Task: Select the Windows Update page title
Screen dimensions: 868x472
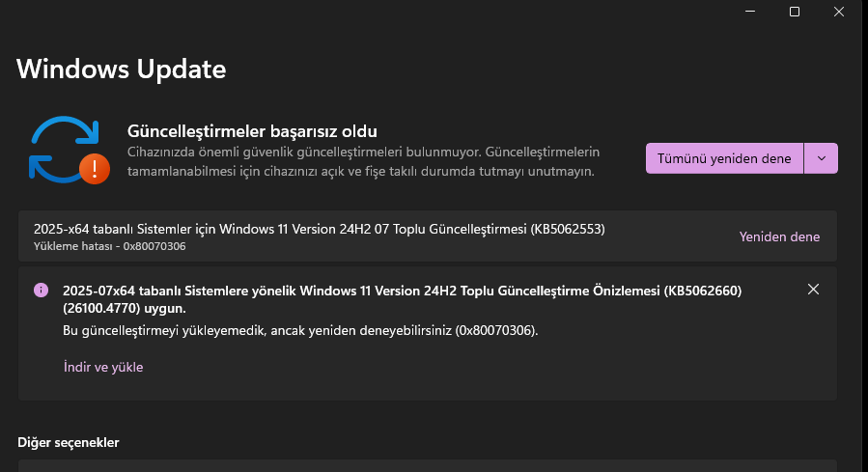Action: pos(122,69)
